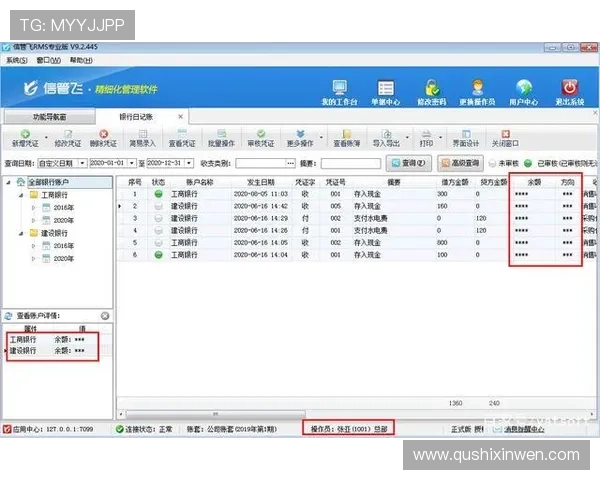Viewport: 600px width, 480px height.
Task: Click 余额 column header
Action: (x=534, y=182)
